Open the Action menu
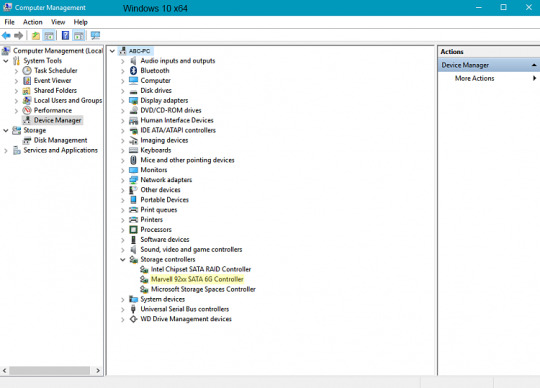 coord(33,22)
